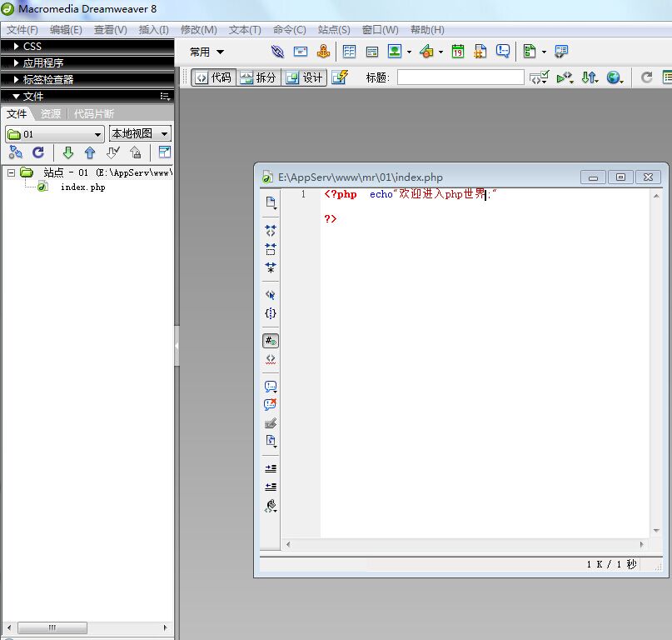Insert Date using calendar icon
The width and height of the screenshot is (672, 640).
(458, 52)
